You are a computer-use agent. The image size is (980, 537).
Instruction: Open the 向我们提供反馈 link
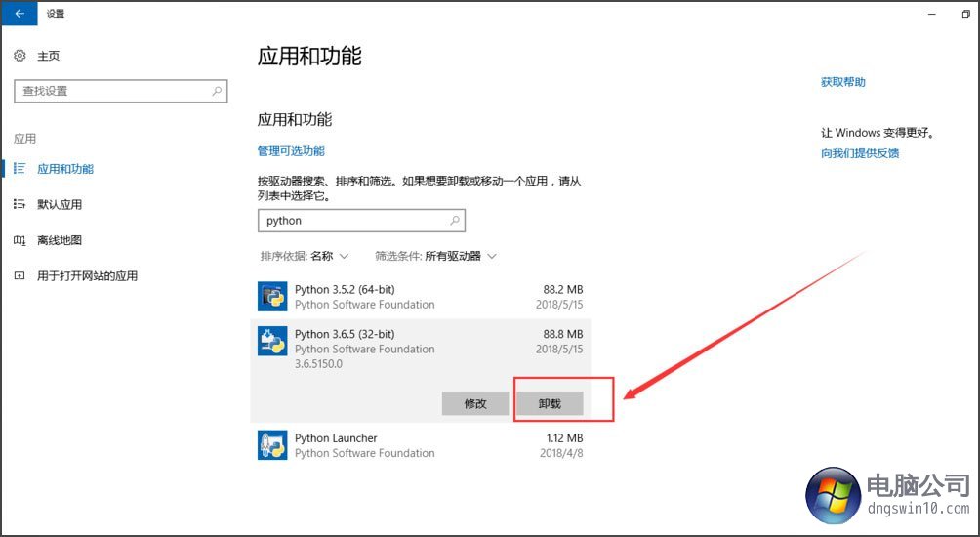click(859, 153)
